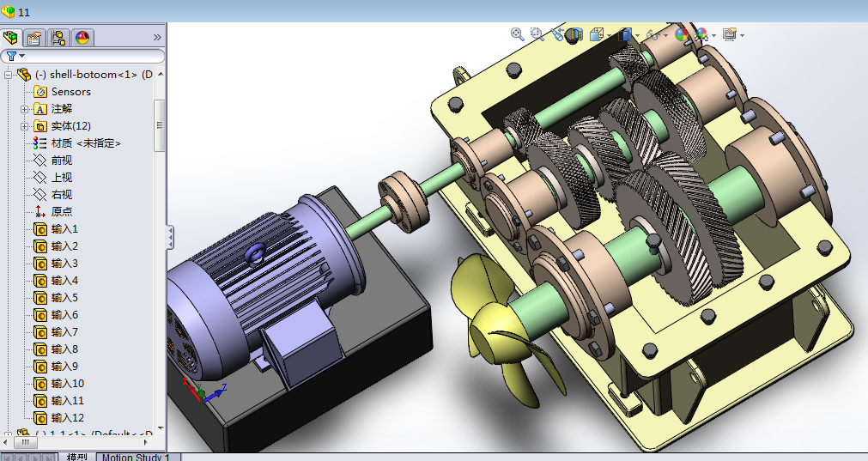Click Zoom to Area icon

[x=537, y=34]
